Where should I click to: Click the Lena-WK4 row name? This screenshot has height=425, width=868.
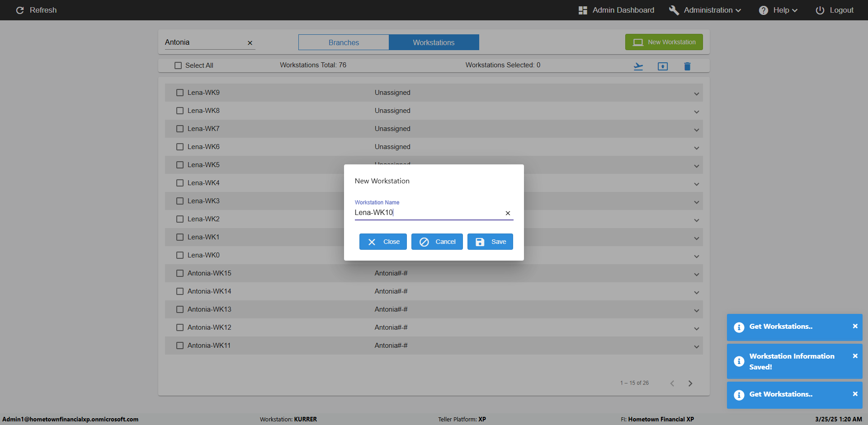[x=203, y=183]
